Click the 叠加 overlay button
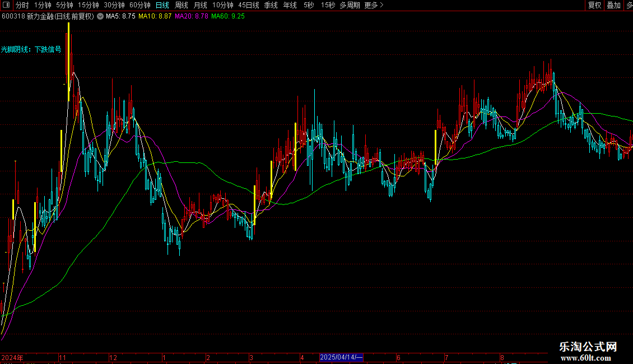 click(x=613, y=5)
